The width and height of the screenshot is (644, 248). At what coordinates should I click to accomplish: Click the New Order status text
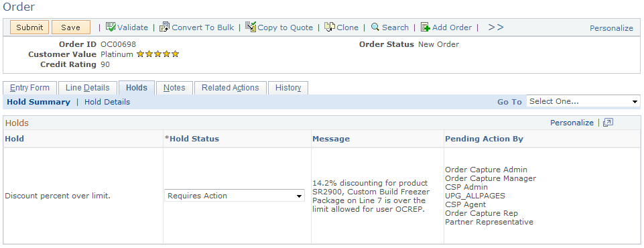pyautogui.click(x=439, y=44)
